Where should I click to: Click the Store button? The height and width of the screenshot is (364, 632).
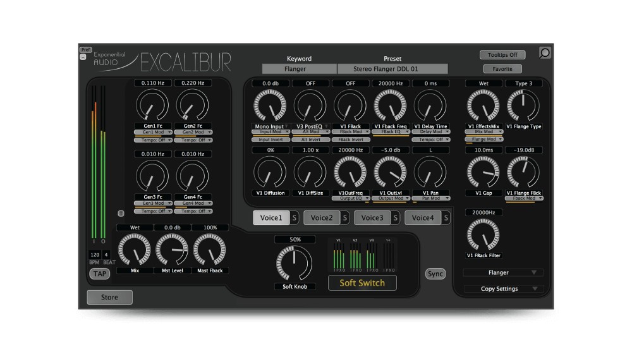pos(109,297)
